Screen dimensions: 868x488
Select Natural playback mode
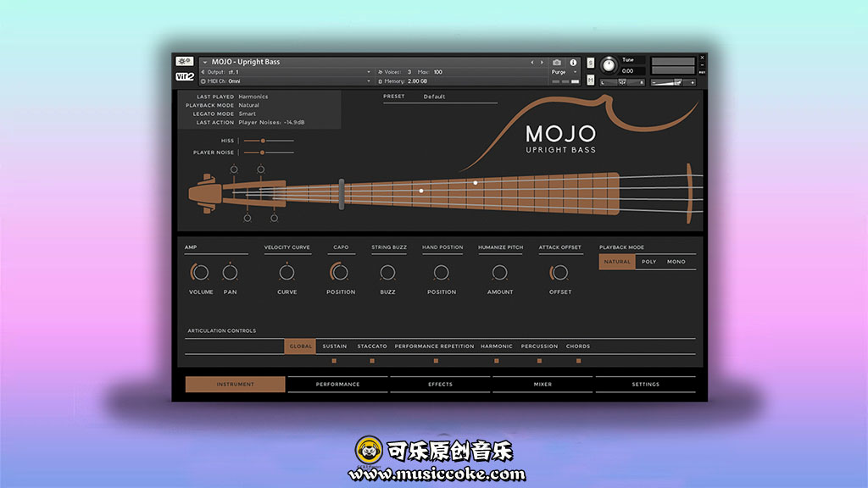[x=617, y=262]
